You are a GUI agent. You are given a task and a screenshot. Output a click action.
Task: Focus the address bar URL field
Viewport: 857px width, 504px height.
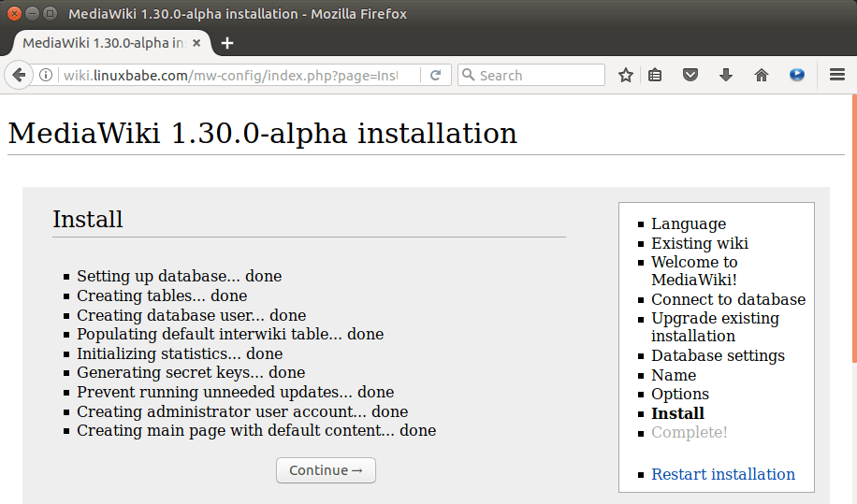click(x=234, y=76)
